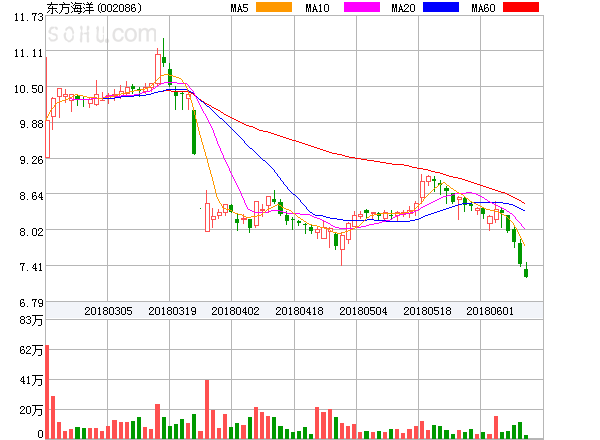Click the 20180418 date label
This screenshot has width=600, height=440.
pos(299,311)
